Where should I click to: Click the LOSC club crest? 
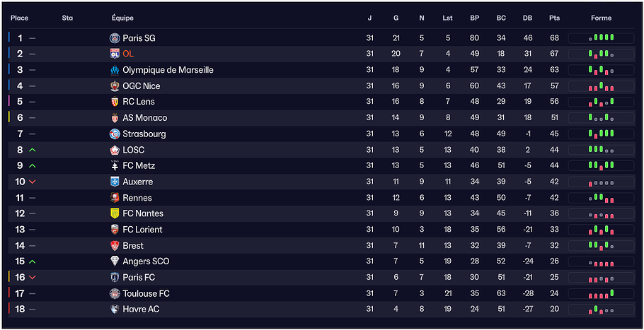[x=115, y=150]
